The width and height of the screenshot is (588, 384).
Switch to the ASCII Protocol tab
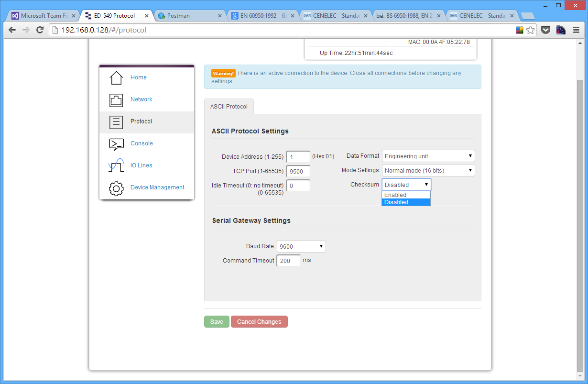[x=229, y=106]
